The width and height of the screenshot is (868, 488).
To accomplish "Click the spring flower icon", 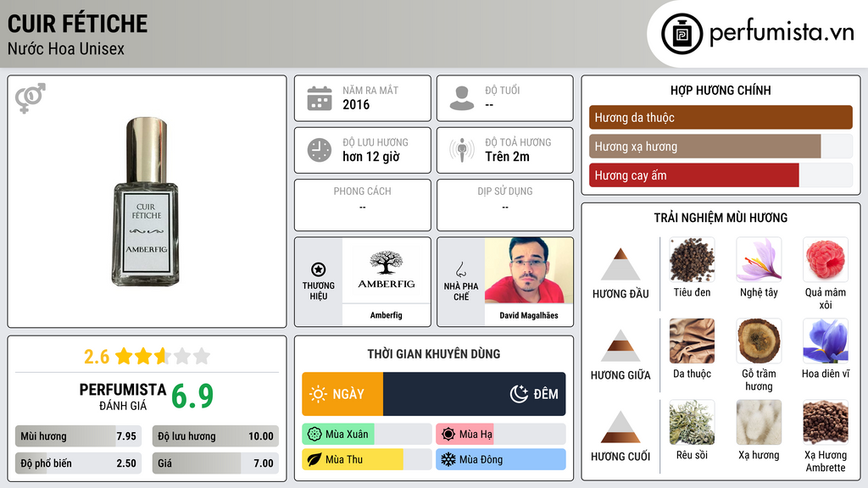I will [314, 435].
